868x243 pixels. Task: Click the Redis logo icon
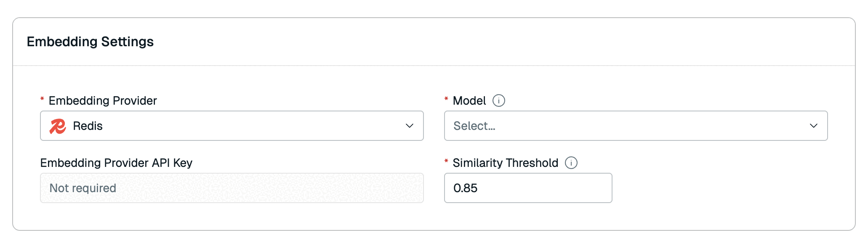(x=58, y=126)
